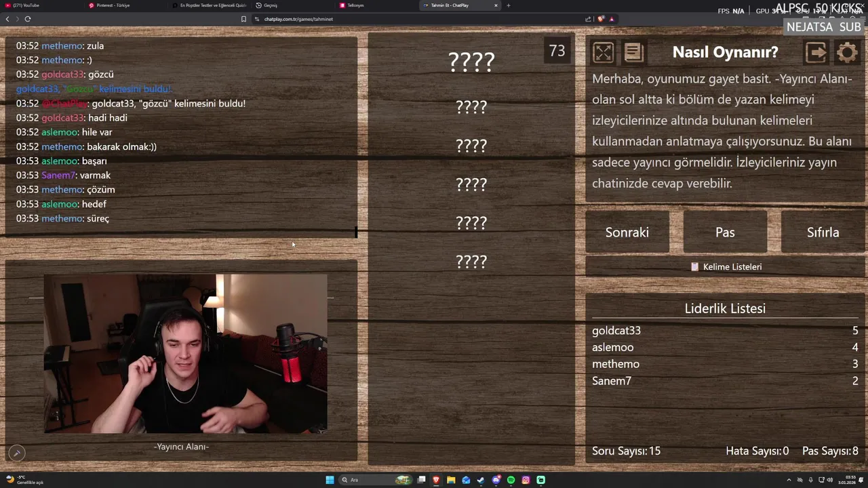Open Instagram from the taskbar

[526, 480]
